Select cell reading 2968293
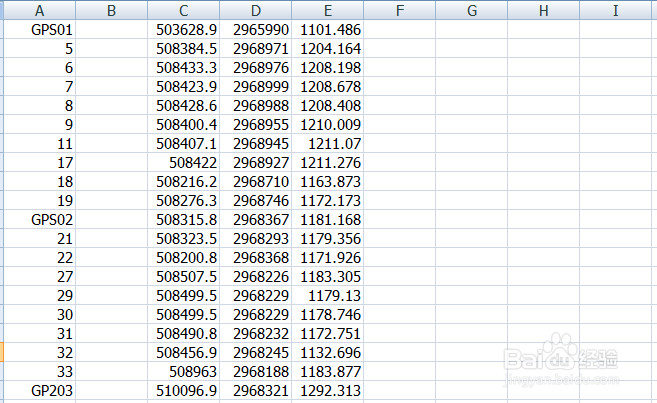Viewport: 657px width, 403px height. pyautogui.click(x=256, y=238)
